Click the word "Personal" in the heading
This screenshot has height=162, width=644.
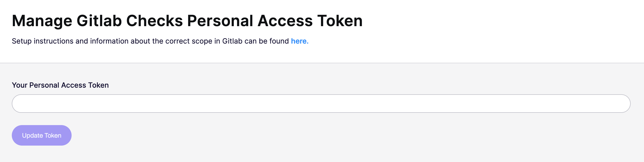pos(220,21)
